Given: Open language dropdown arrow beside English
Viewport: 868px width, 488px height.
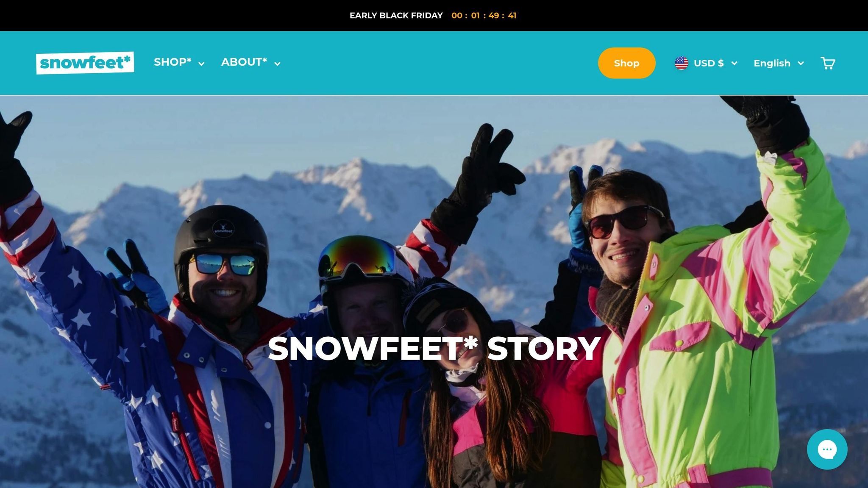Looking at the screenshot, I should [801, 64].
